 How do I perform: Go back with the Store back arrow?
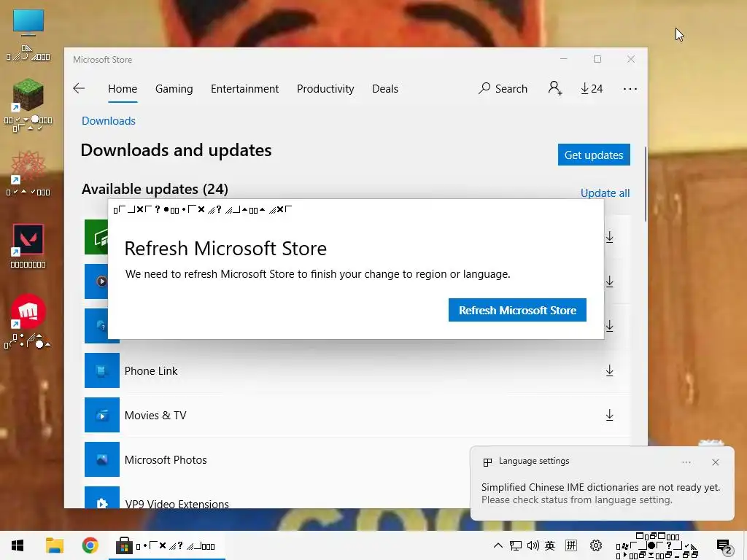click(79, 88)
